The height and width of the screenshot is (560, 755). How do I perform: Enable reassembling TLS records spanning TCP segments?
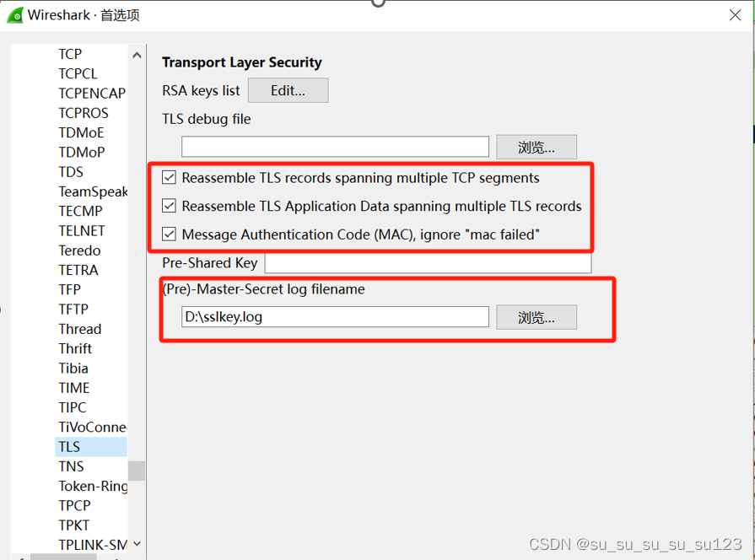[170, 178]
